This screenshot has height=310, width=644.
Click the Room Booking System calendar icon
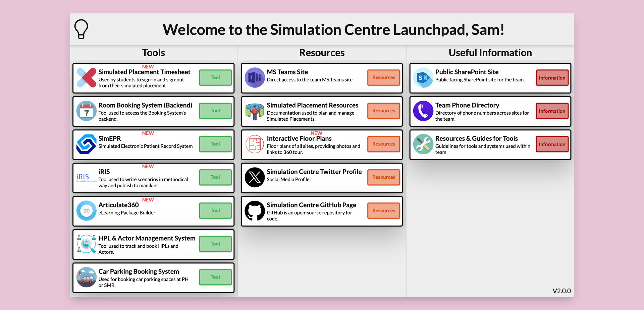[x=87, y=111]
